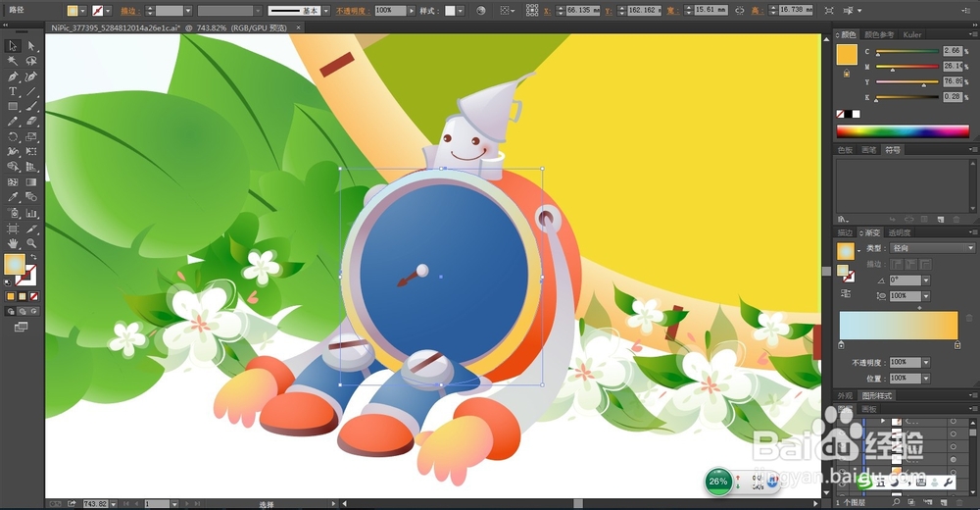
Task: Click the reference point grid in control bar
Action: point(532,10)
